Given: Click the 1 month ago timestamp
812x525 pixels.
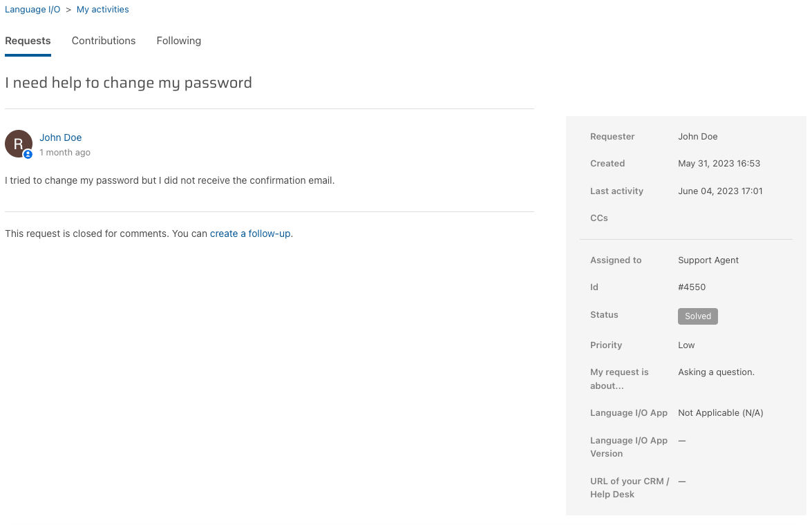Looking at the screenshot, I should pos(65,153).
